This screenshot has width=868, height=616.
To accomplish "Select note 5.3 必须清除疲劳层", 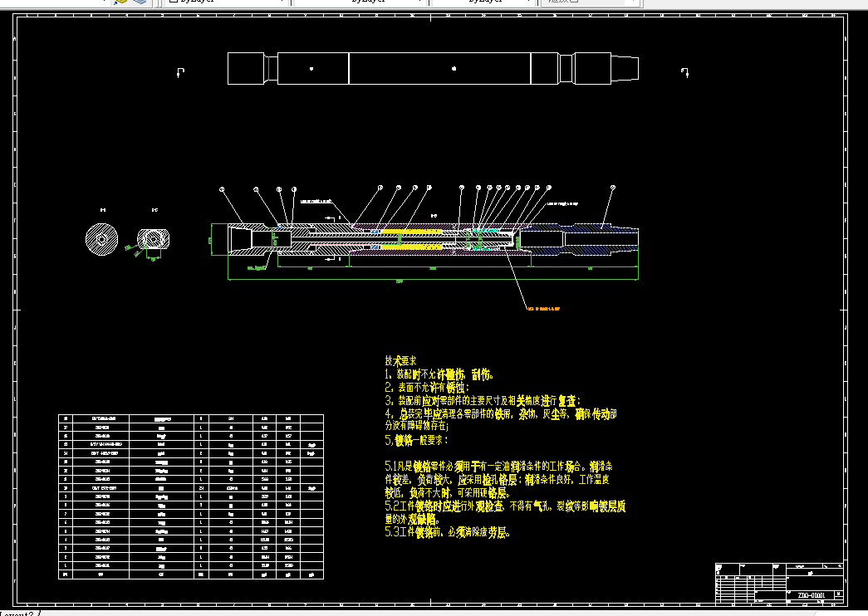I will (x=447, y=532).
